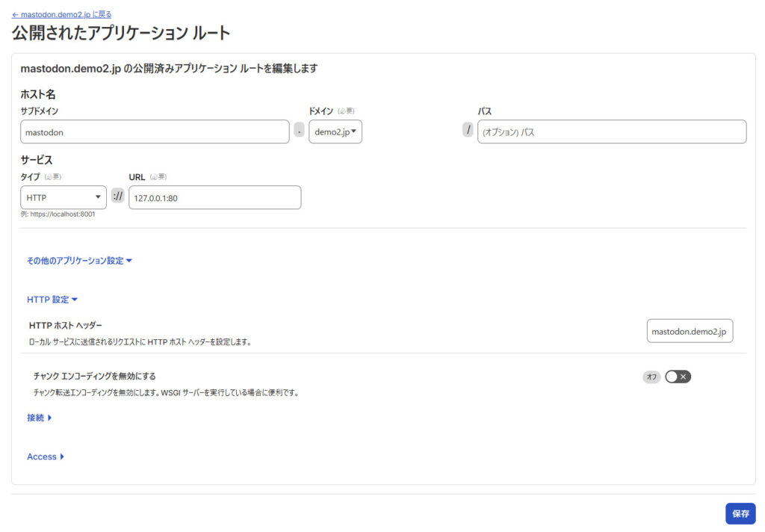Click the 公開されたアプリケーション ルート page title

tap(121, 33)
